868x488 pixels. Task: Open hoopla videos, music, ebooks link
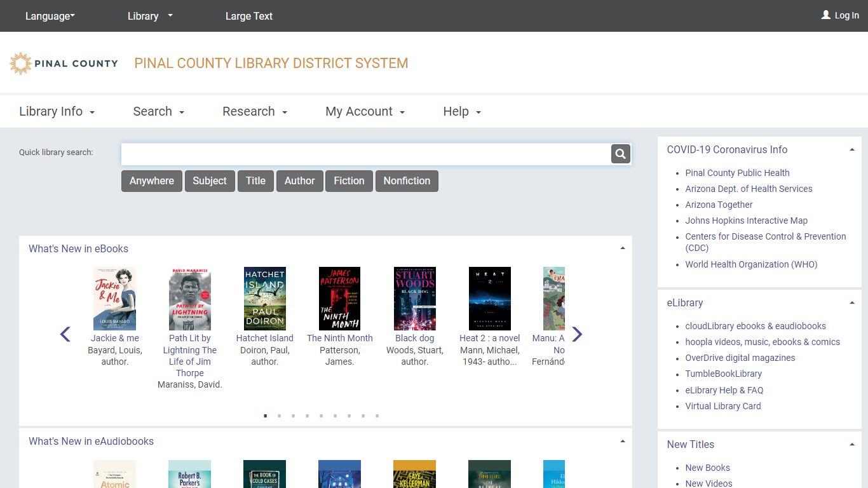(763, 342)
